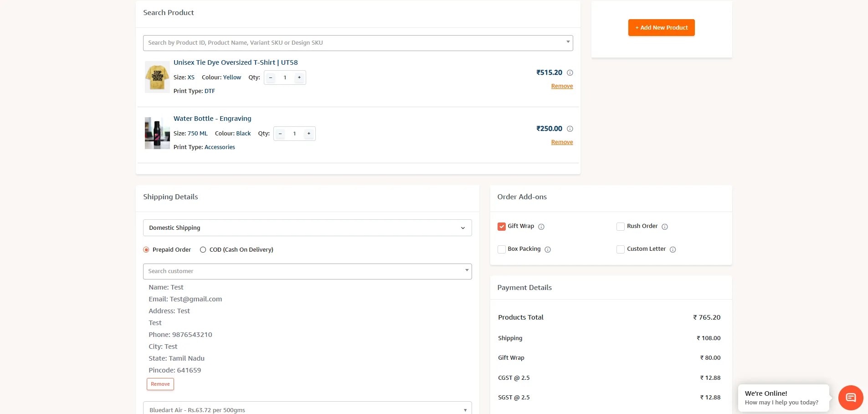Screen dimensions: 868x414
Task: Click Phone: 9876543210 text
Action: 180,335
